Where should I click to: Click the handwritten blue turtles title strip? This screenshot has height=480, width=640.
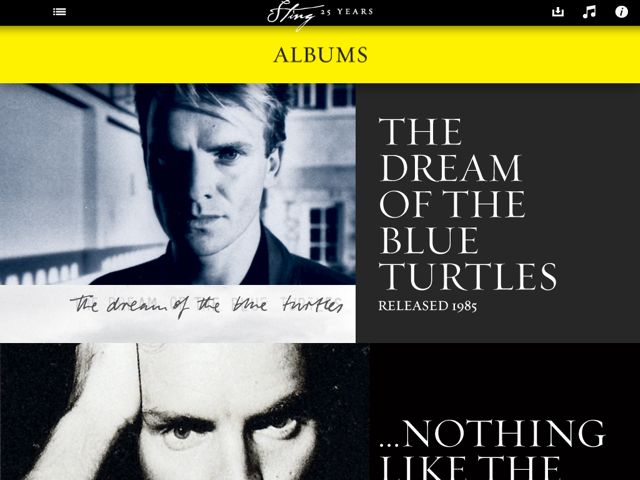pos(178,313)
